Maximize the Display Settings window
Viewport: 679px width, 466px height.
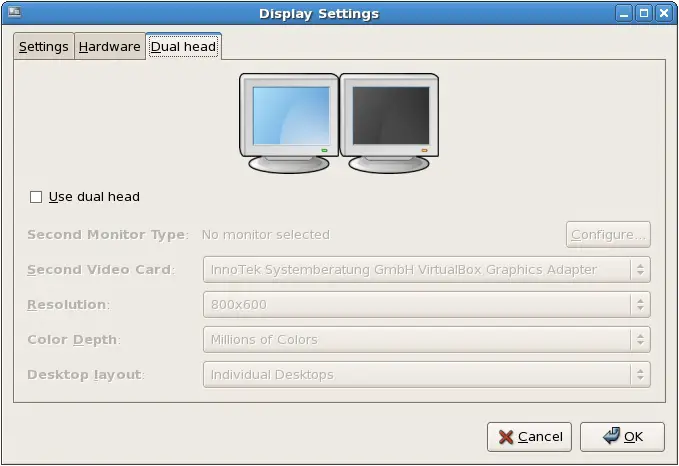tap(644, 14)
